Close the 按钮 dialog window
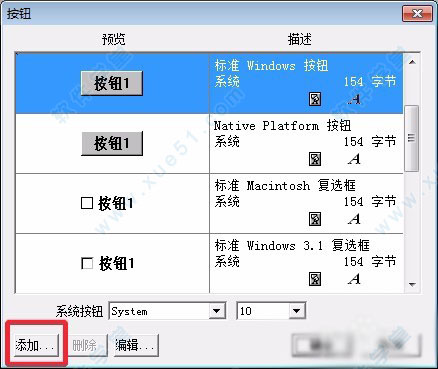 point(417,14)
